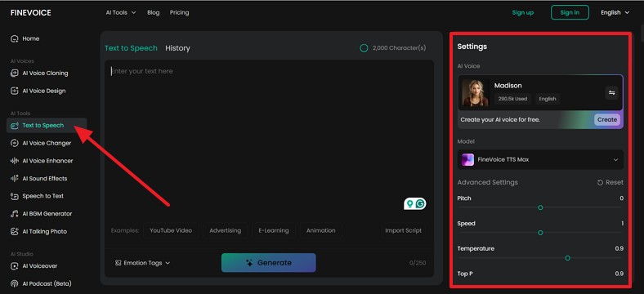Select Text to Speech in sidebar
The width and height of the screenshot is (644, 294).
tap(47, 125)
